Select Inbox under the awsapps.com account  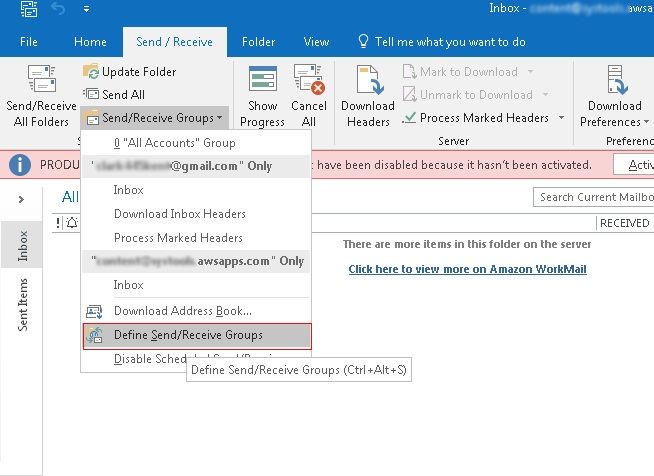click(196, 285)
